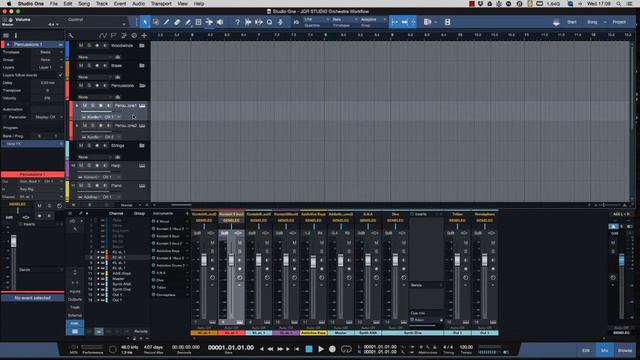
Task: Mute the Strings folder track
Action: click(x=81, y=146)
